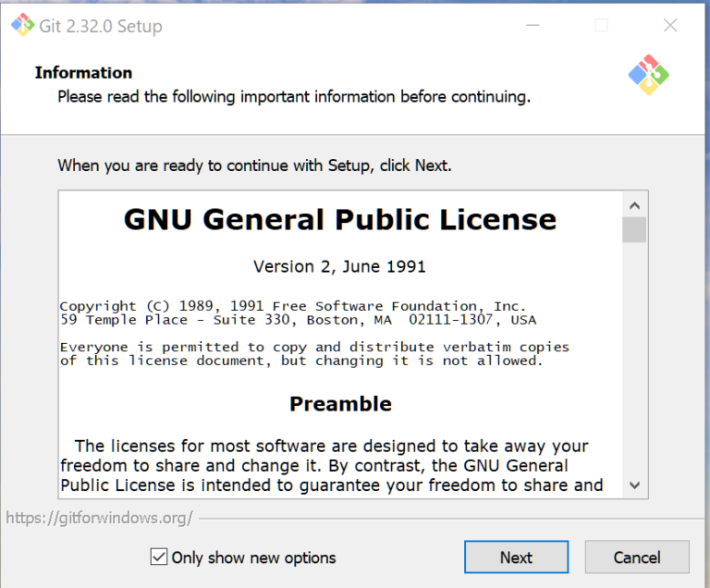Click the GNU General Public License heading
This screenshot has height=588, width=710.
[340, 220]
